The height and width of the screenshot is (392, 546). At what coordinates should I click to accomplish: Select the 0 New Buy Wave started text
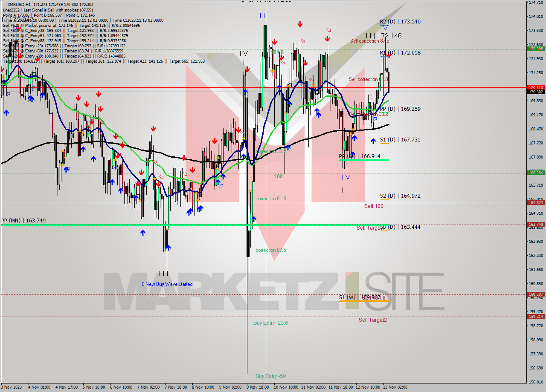point(167,284)
